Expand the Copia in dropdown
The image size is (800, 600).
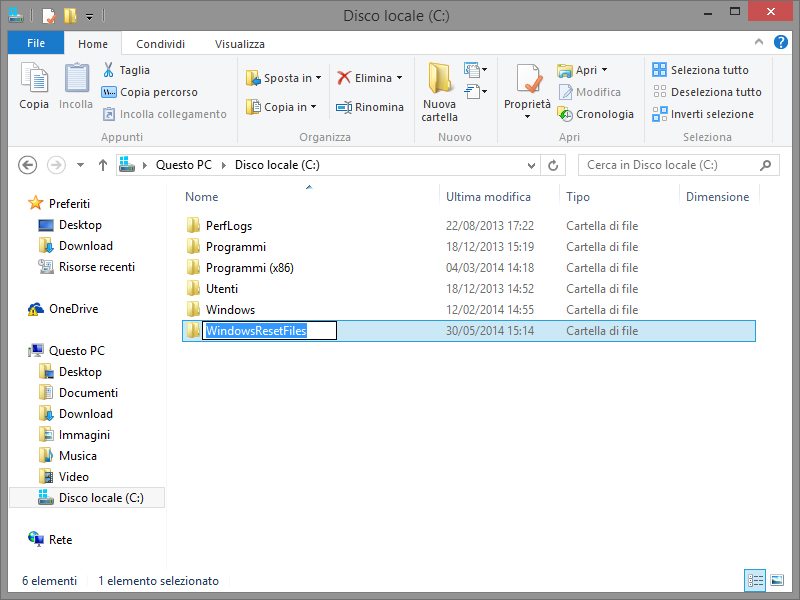tap(313, 107)
